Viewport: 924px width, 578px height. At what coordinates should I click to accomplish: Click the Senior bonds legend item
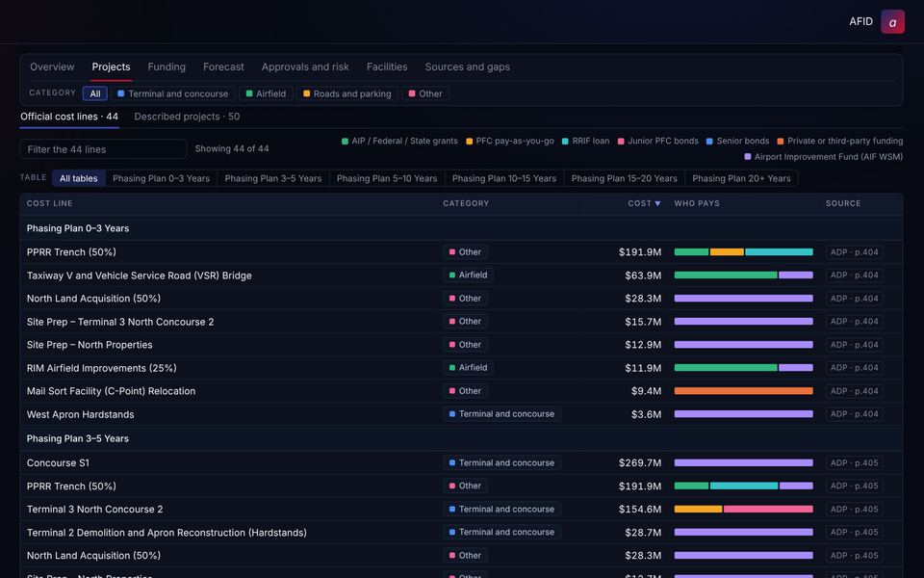point(737,141)
